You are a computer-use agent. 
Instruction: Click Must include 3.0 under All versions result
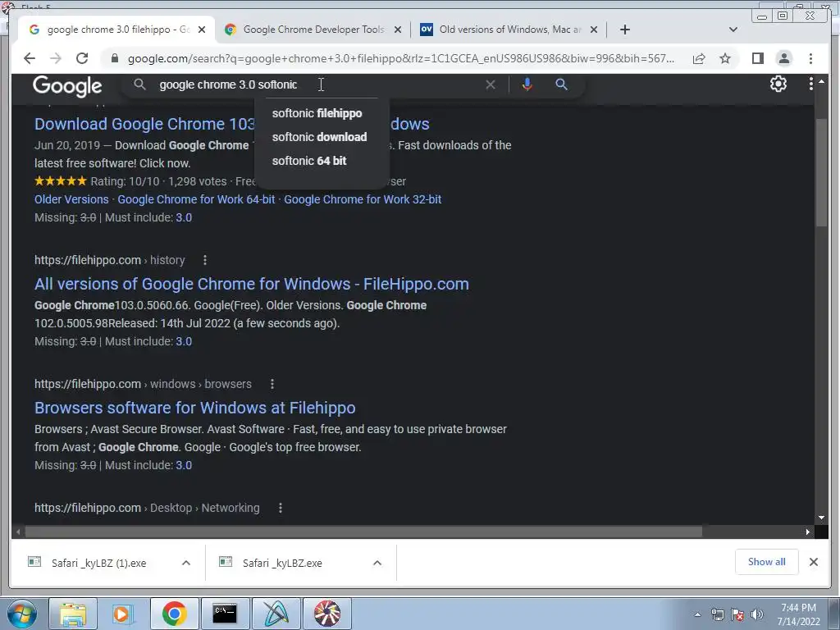click(x=184, y=341)
